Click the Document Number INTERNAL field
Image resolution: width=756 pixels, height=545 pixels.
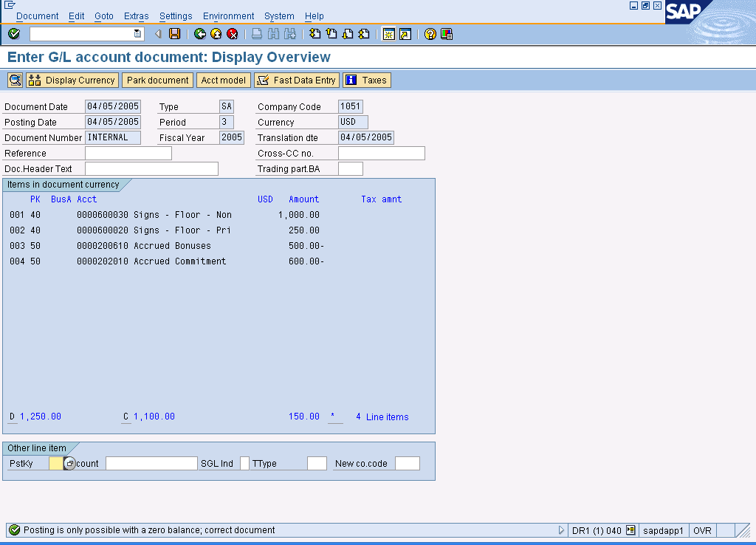pos(113,137)
